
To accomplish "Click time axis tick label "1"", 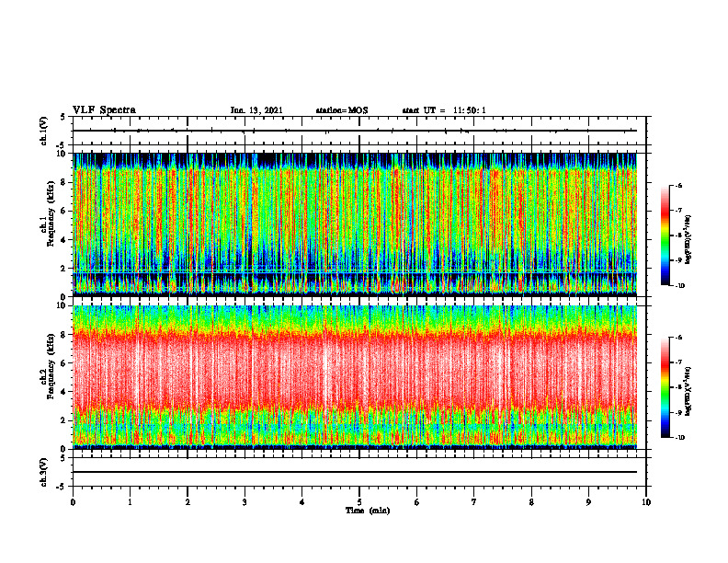I will click(x=130, y=502).
